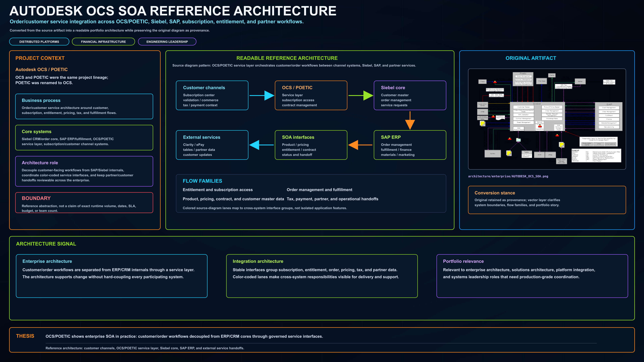Select the 'Siebel core' box title

click(393, 88)
